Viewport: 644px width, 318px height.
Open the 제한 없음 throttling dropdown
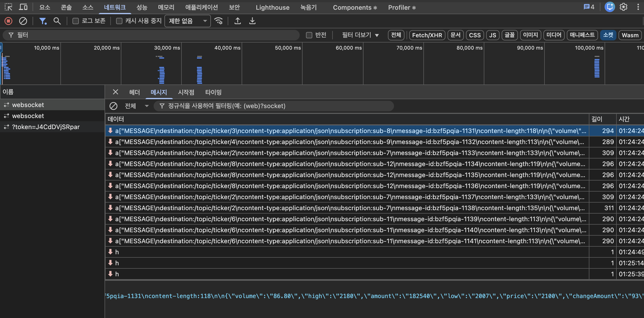(x=188, y=21)
